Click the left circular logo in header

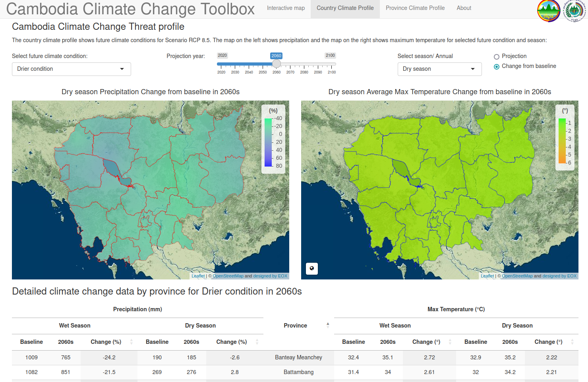(549, 11)
